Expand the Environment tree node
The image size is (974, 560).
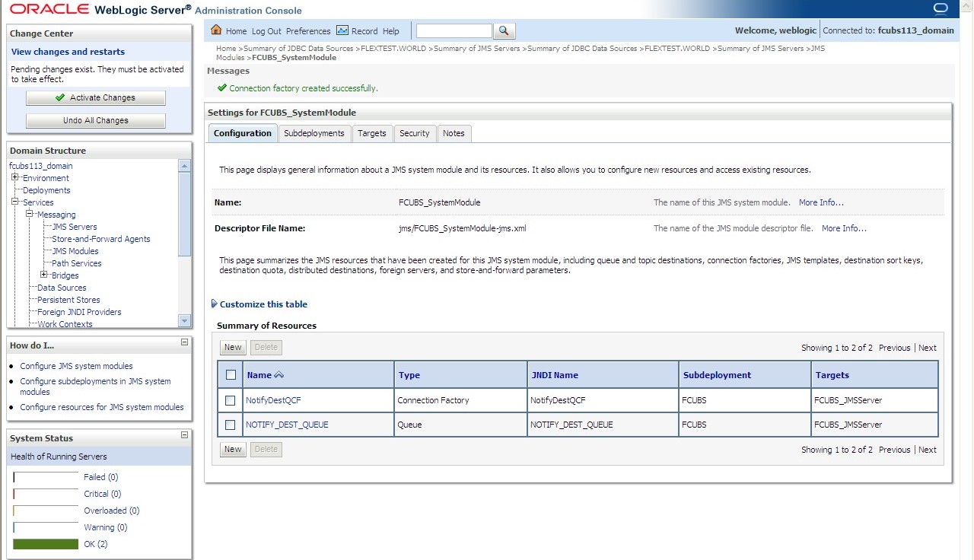[15, 177]
